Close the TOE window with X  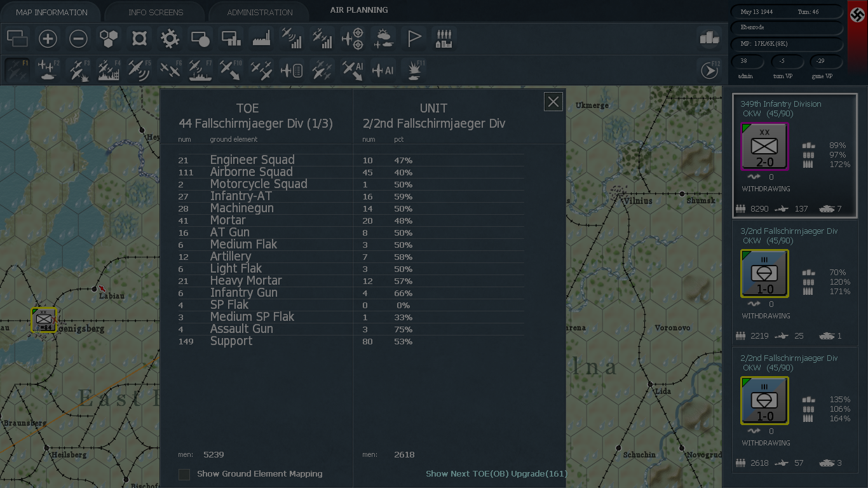pos(553,102)
